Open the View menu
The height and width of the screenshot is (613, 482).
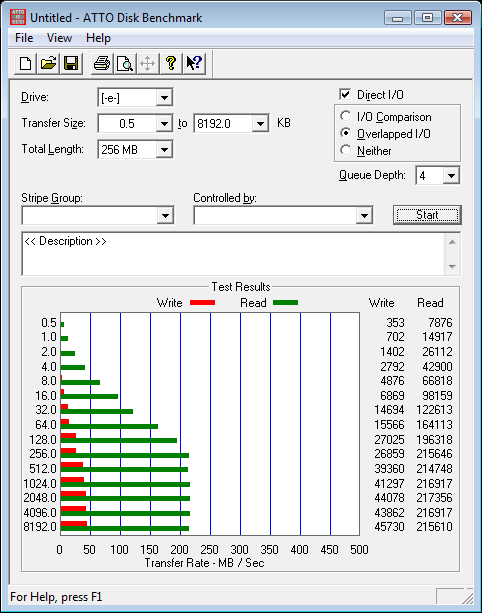click(59, 38)
